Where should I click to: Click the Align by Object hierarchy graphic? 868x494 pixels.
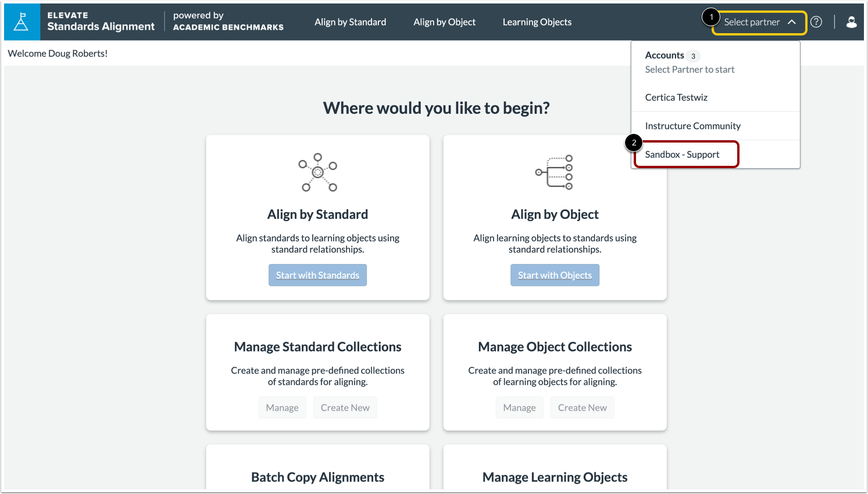click(x=554, y=172)
